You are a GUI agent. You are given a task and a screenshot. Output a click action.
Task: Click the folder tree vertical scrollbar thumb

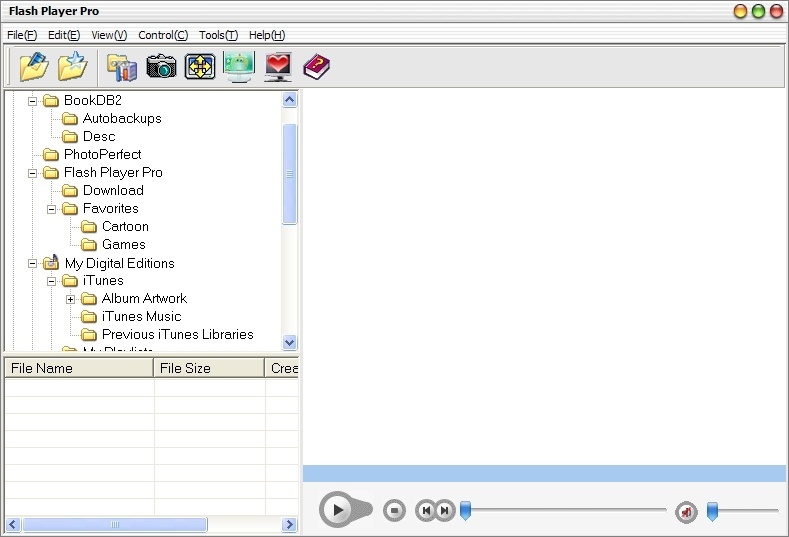coord(289,174)
